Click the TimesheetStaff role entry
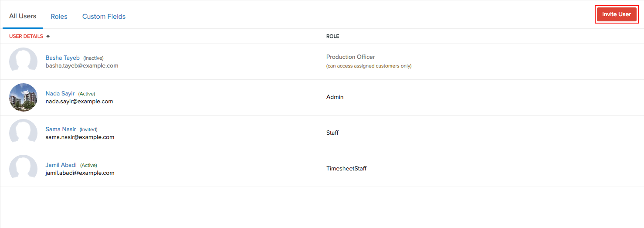 pos(346,168)
